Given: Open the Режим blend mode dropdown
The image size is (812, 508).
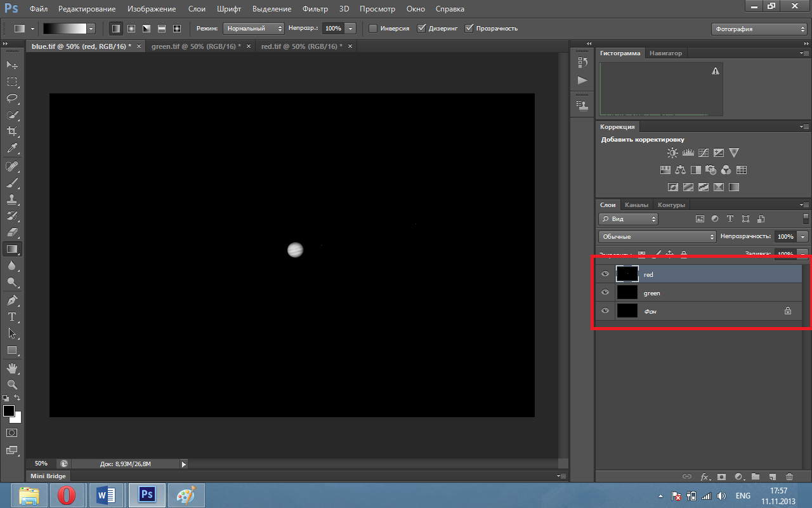Looking at the screenshot, I should [x=253, y=29].
